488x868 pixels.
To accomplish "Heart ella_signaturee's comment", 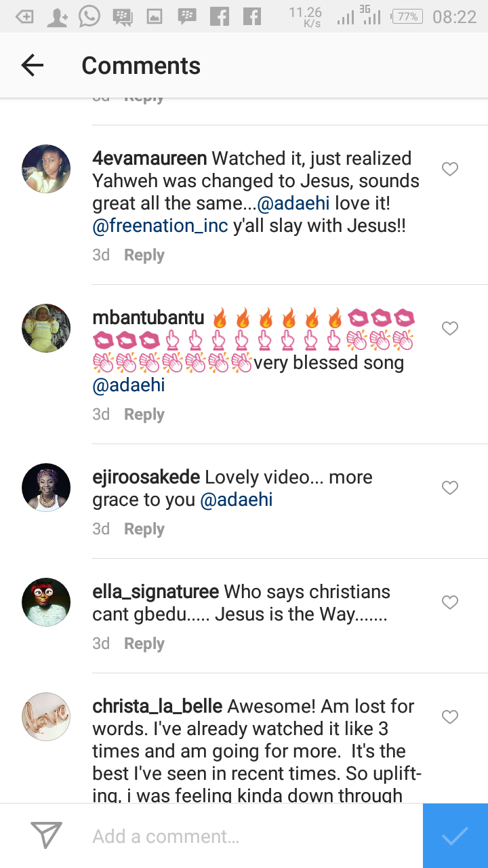I will click(x=450, y=603).
